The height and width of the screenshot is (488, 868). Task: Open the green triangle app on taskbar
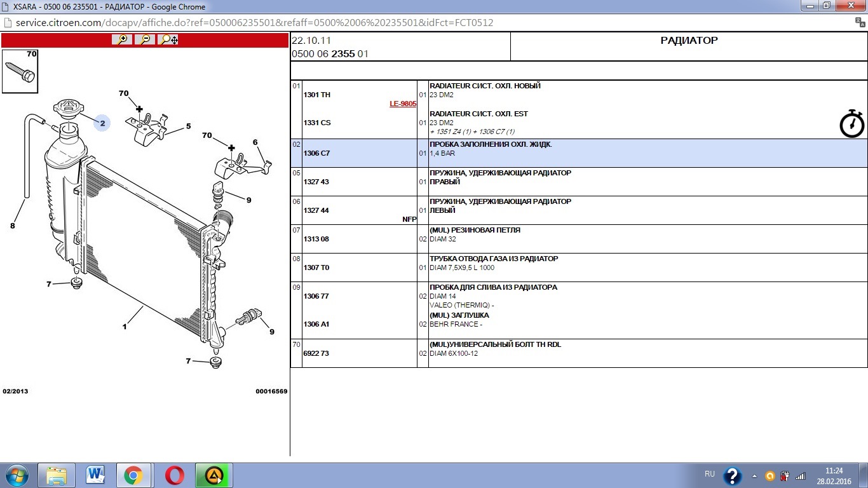point(214,475)
